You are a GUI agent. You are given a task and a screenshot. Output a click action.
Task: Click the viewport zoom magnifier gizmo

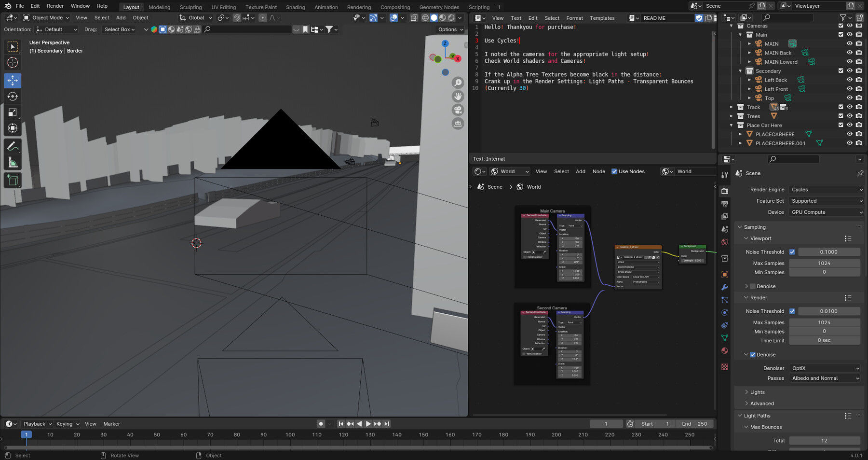tap(458, 83)
